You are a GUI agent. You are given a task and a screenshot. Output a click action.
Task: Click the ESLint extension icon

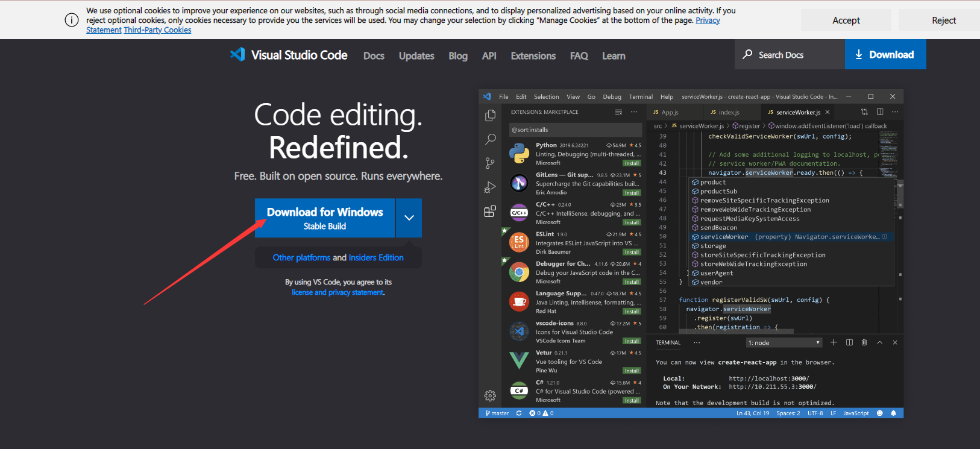tap(519, 242)
